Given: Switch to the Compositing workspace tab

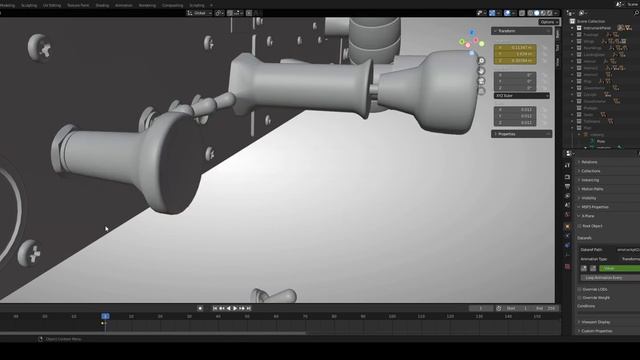Looking at the screenshot, I should (x=172, y=5).
